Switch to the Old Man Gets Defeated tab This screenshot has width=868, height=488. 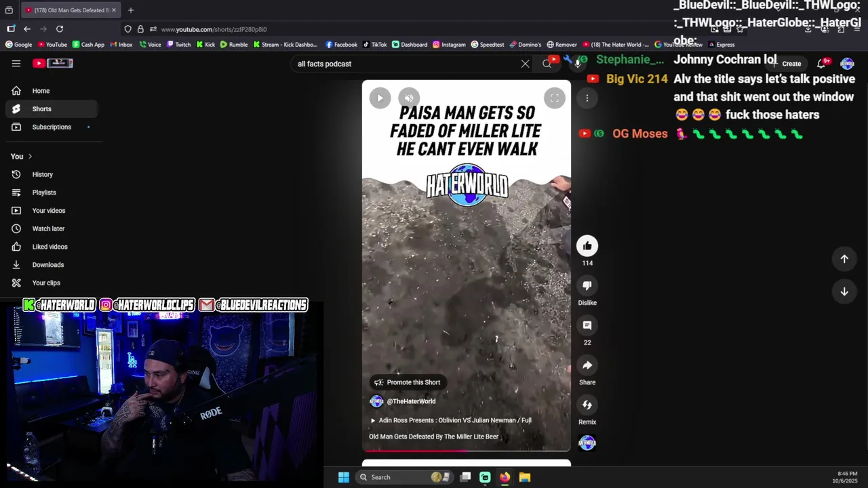pos(70,10)
